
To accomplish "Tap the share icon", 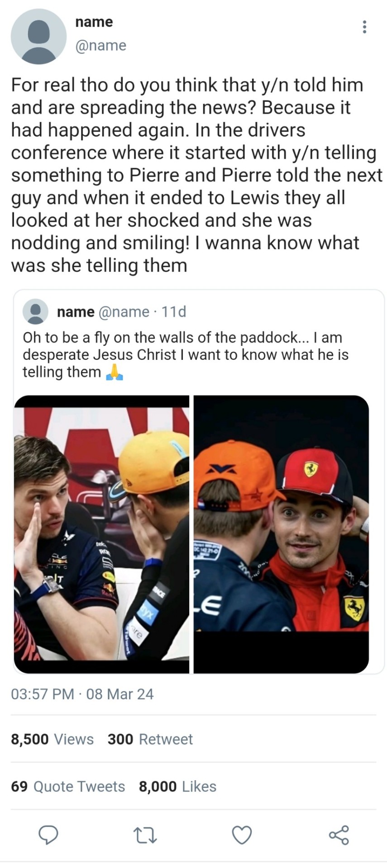I will click(x=339, y=835).
